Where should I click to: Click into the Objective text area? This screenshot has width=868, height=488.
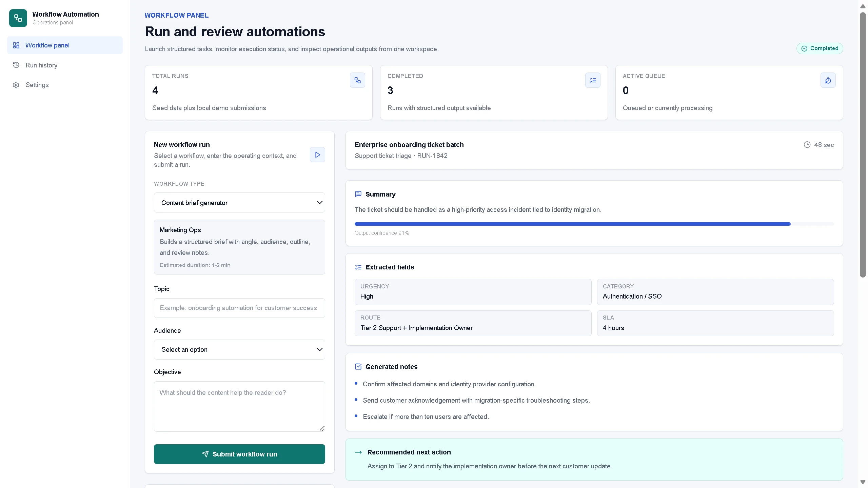tap(239, 406)
